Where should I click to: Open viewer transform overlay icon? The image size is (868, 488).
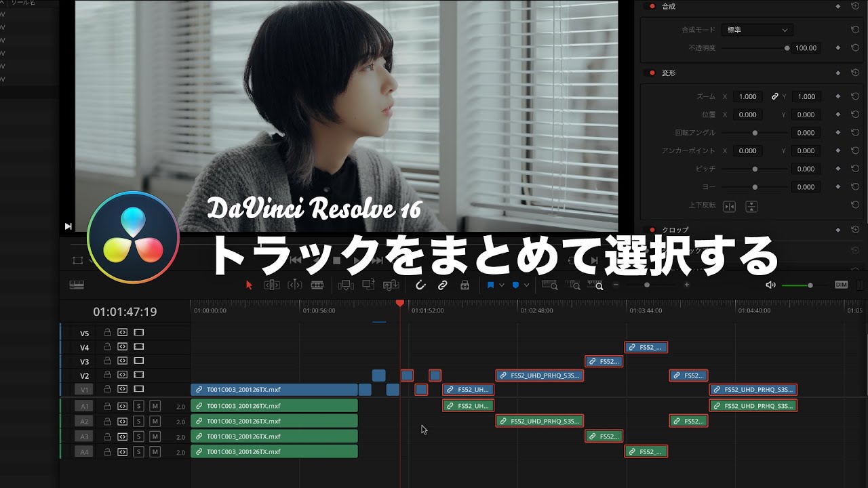point(77,260)
